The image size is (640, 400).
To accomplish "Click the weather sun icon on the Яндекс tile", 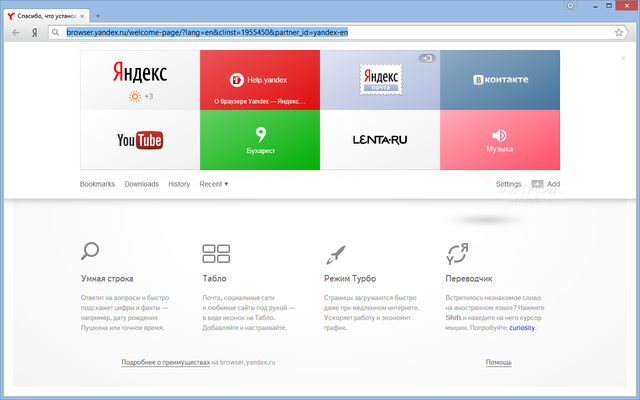I will 135,96.
